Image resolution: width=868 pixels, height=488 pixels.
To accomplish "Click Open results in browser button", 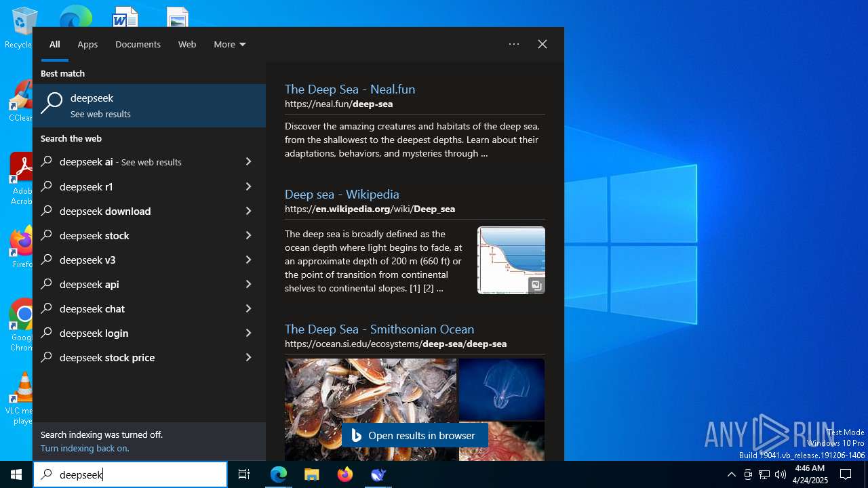I will pyautogui.click(x=414, y=435).
